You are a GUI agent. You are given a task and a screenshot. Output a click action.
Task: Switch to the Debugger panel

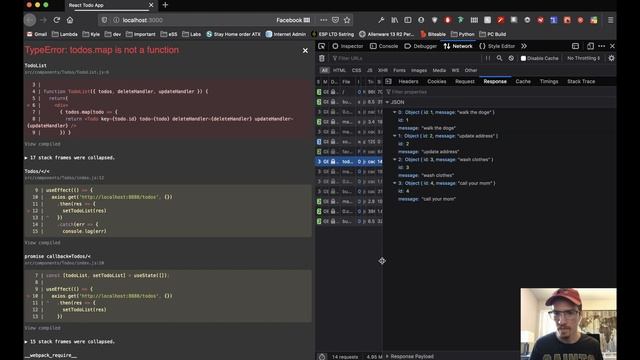click(x=420, y=46)
